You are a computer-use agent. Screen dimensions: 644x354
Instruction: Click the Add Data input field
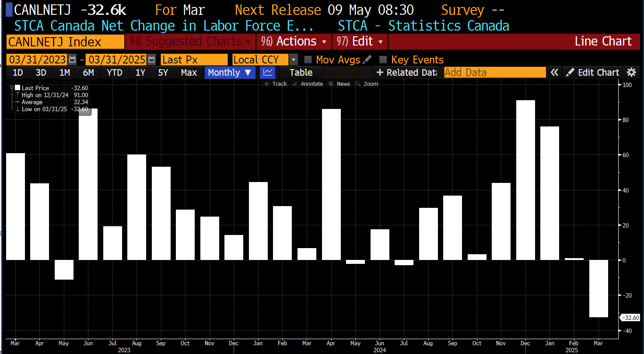[495, 73]
